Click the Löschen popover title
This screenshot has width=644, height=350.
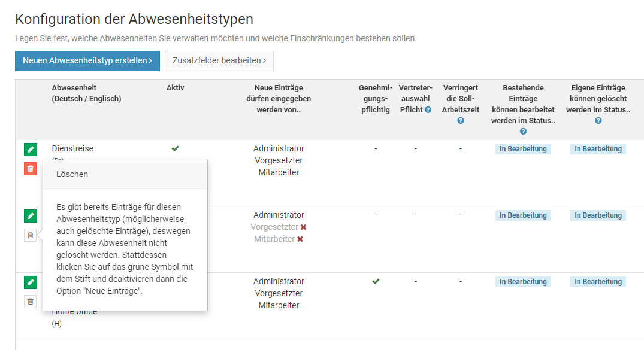click(x=72, y=175)
